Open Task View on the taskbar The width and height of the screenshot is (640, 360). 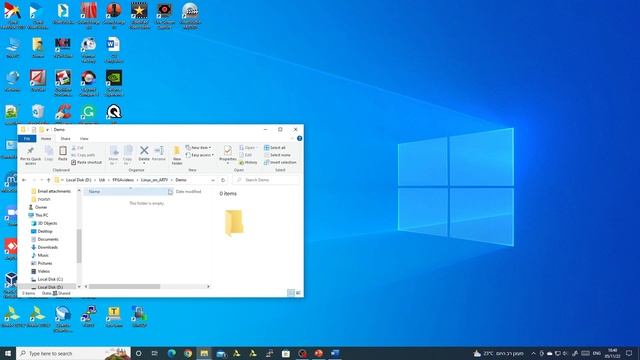coord(155,353)
